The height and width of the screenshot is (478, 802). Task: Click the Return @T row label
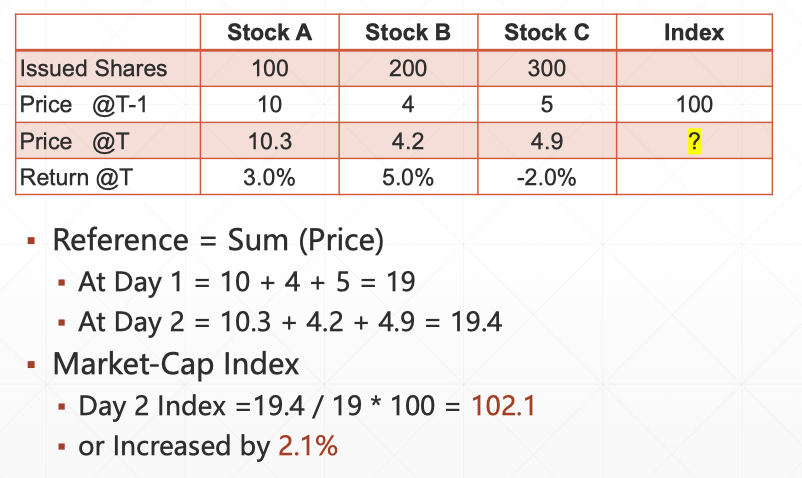77,178
